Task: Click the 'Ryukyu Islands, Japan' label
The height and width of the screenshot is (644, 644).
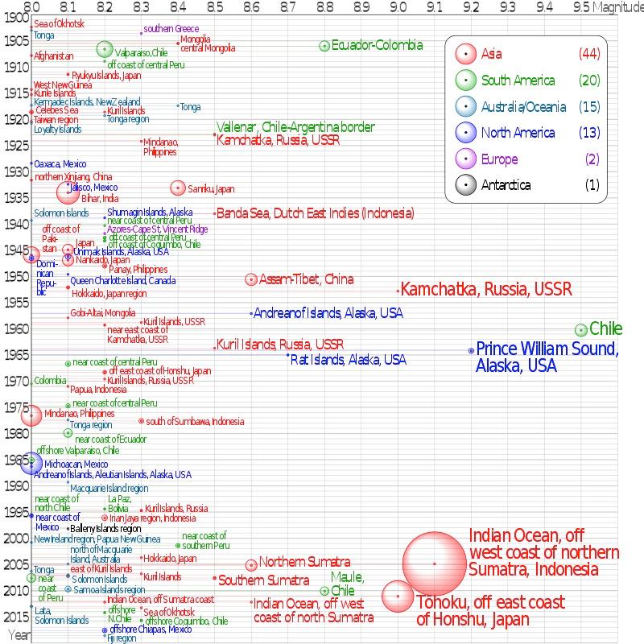Action: [106, 76]
